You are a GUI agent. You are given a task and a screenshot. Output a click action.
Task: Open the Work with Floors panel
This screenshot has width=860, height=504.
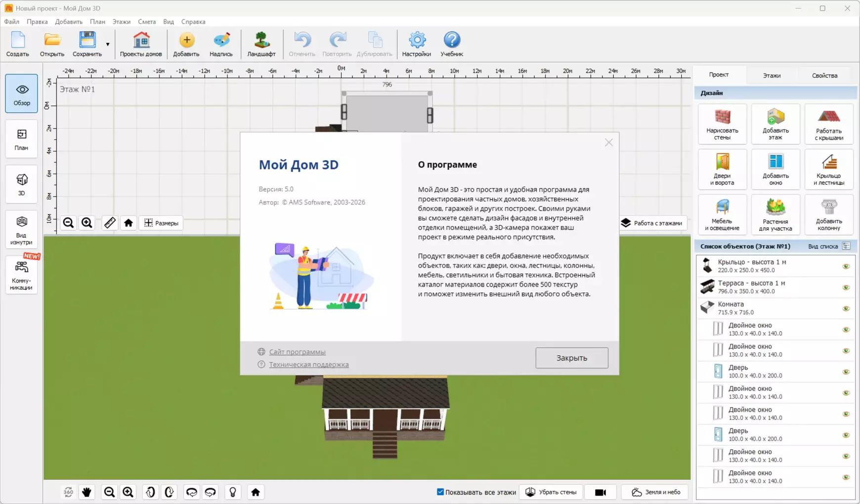point(652,223)
